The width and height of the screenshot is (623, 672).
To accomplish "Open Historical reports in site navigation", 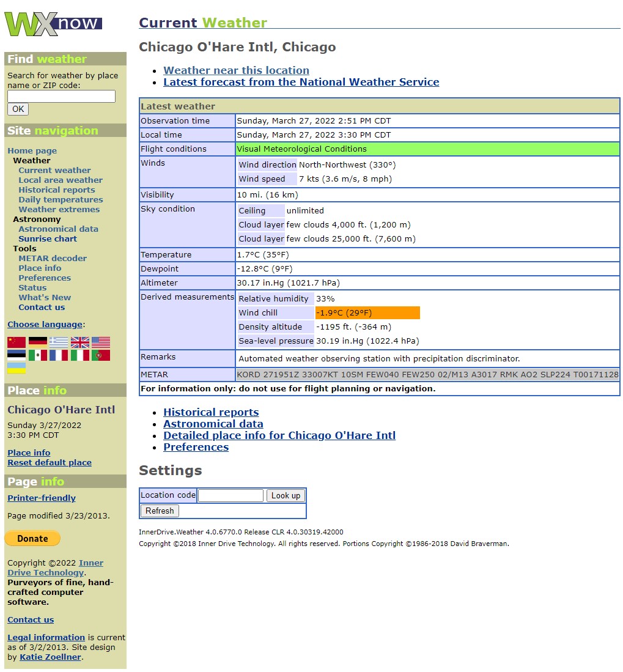I will click(x=57, y=190).
